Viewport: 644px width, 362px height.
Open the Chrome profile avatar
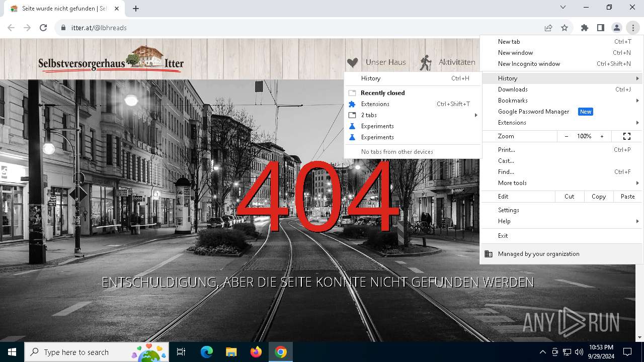(x=617, y=28)
